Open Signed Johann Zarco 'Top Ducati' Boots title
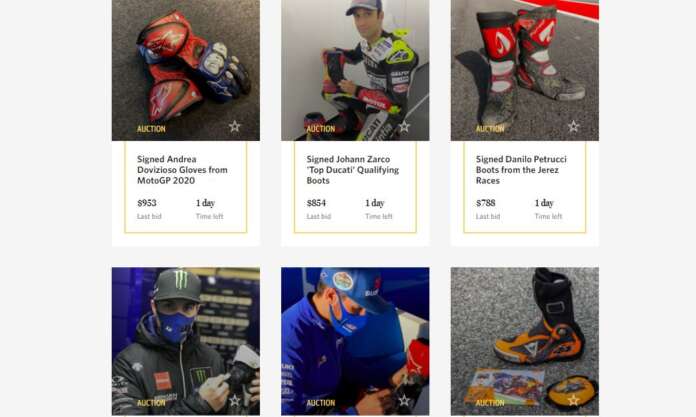This screenshot has width=696, height=417. point(352,170)
